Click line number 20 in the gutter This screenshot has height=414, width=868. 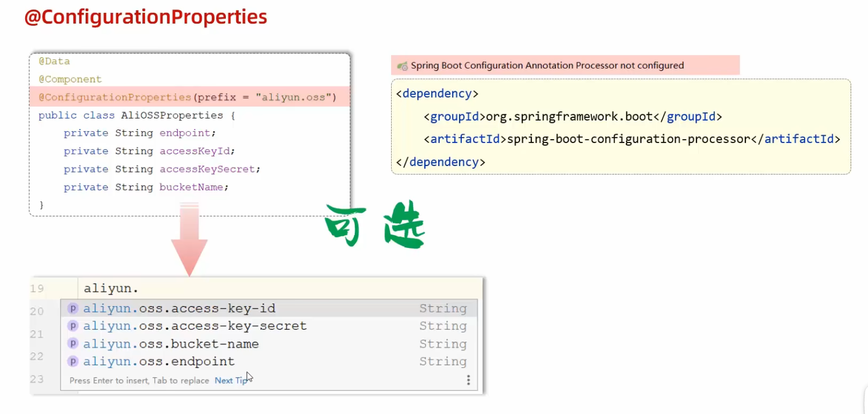click(x=37, y=311)
